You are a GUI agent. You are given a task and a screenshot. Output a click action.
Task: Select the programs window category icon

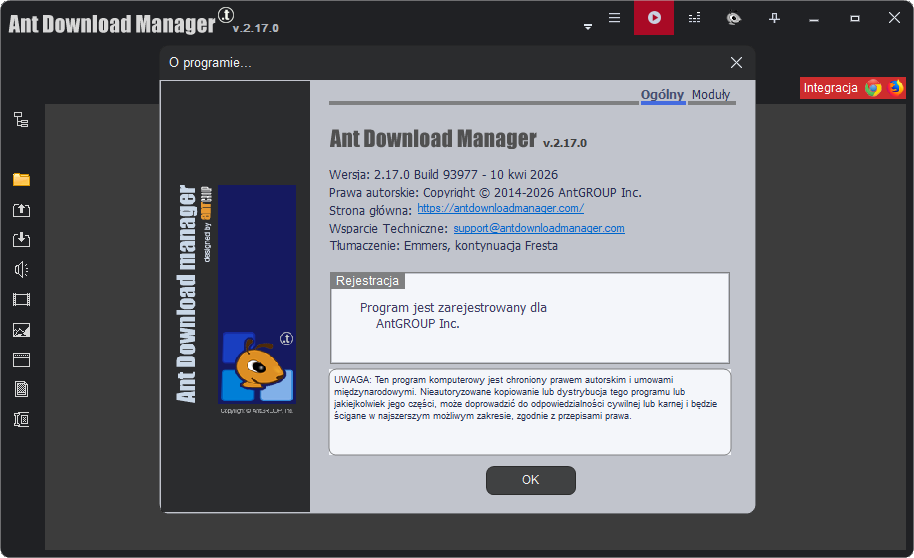coord(21,360)
